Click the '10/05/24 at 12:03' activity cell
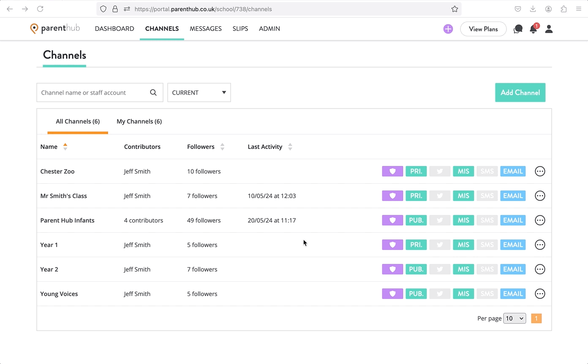The image size is (588, 364). (272, 196)
